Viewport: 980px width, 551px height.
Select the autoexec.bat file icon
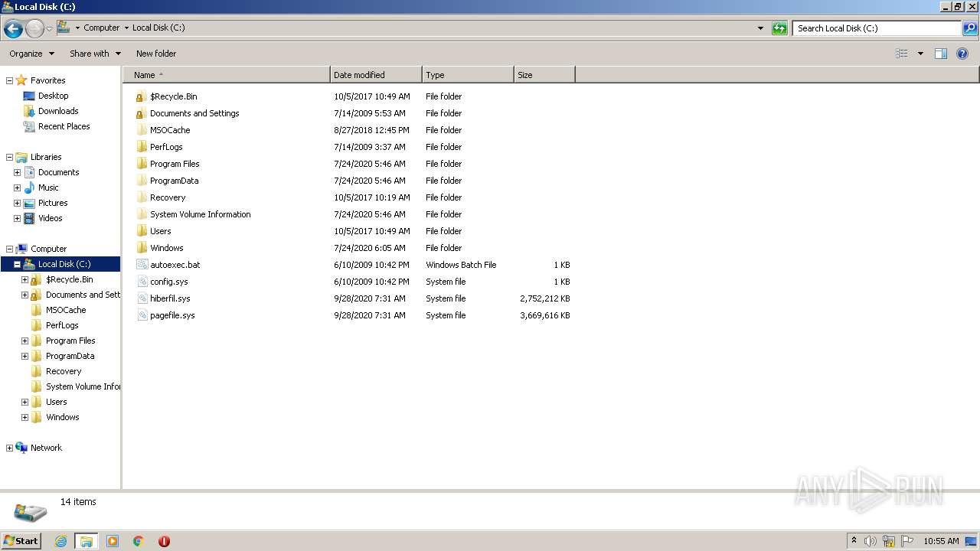click(x=141, y=265)
